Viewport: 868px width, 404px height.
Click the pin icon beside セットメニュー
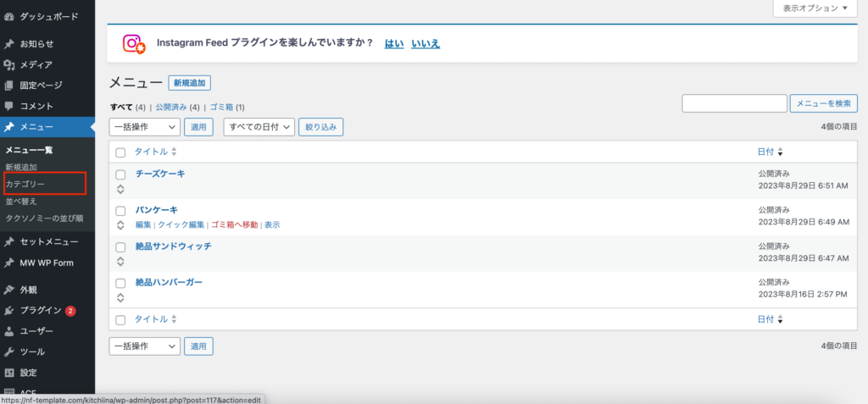coord(8,242)
